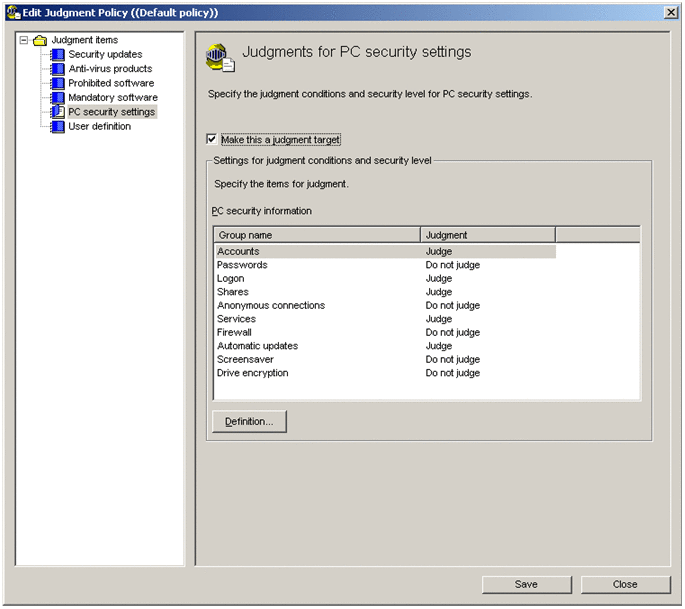Screen dimensions: 685x609
Task: Click the Close button at the bottom
Action: pos(625,585)
